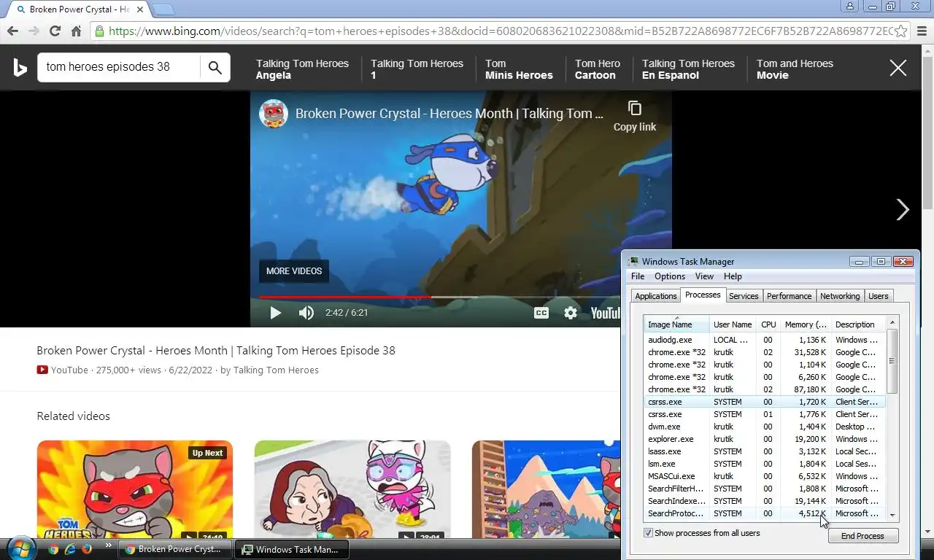Click the Bing logo
The height and width of the screenshot is (560, 934).
click(x=20, y=68)
